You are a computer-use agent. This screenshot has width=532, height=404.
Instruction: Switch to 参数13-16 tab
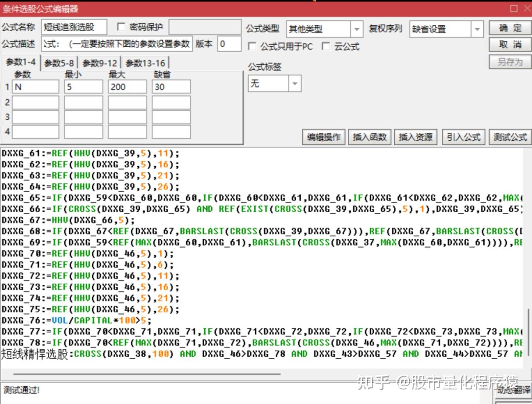point(145,63)
